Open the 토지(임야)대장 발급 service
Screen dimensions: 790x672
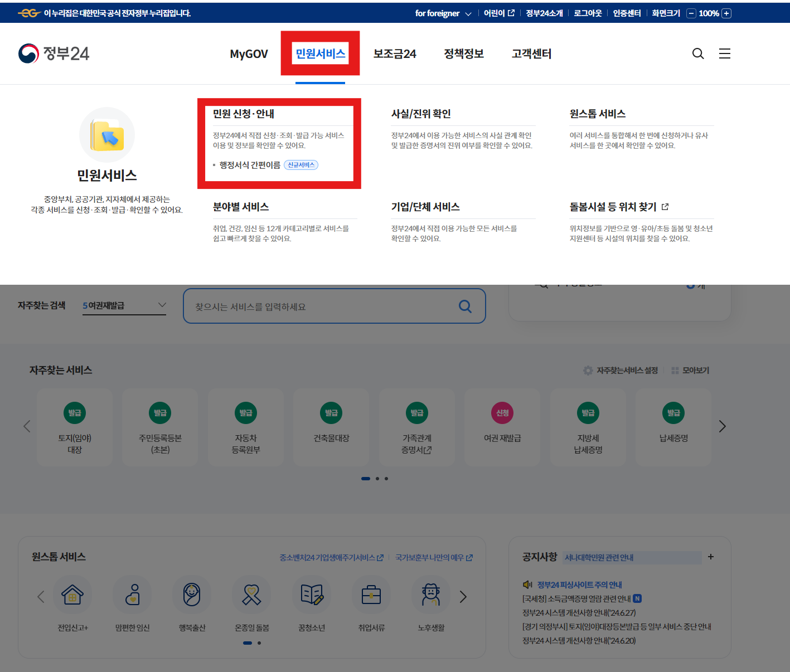tap(75, 427)
